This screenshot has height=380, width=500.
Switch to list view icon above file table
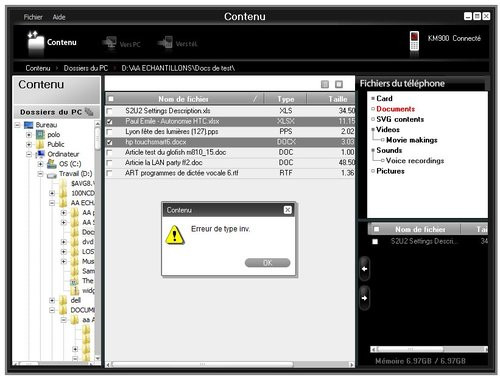325,84
